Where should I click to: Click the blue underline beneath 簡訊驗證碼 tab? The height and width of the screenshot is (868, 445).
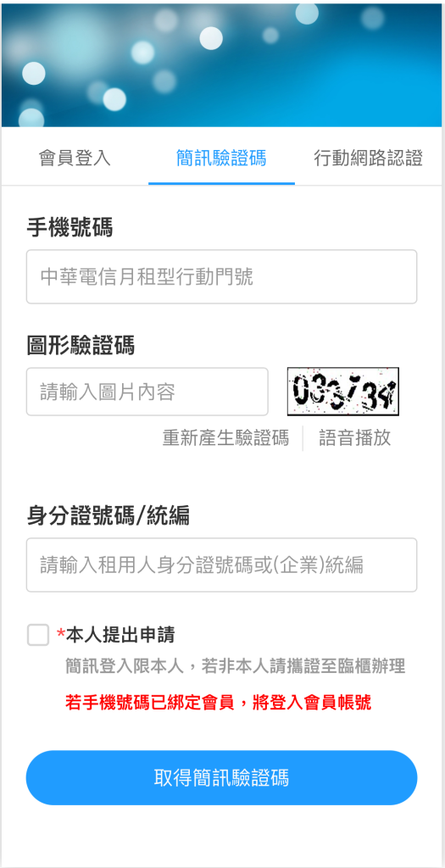point(221,183)
